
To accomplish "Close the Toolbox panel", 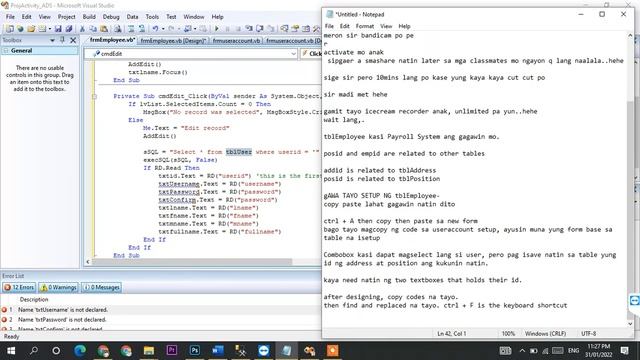I will [x=73, y=40].
